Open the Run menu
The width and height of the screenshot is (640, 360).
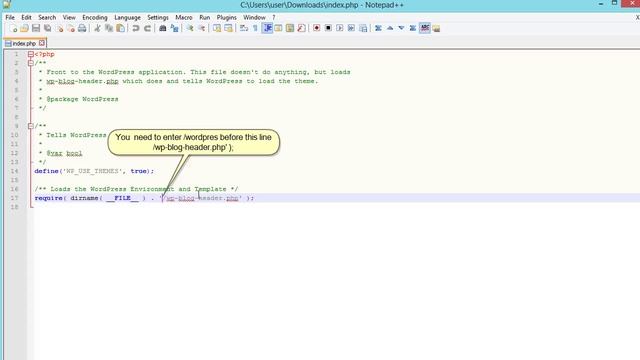pos(204,18)
